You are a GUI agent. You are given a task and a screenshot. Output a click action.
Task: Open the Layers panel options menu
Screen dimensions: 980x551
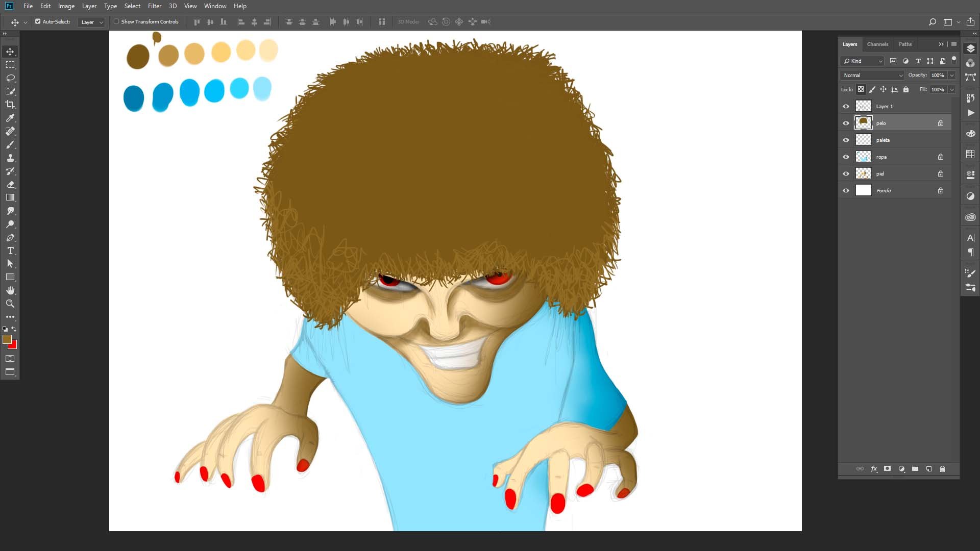click(x=953, y=44)
